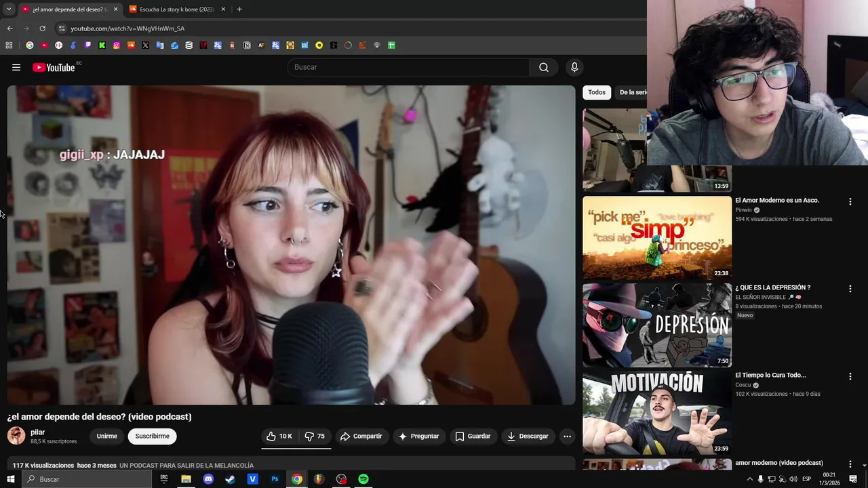Select the De la serie filter chip

632,92
